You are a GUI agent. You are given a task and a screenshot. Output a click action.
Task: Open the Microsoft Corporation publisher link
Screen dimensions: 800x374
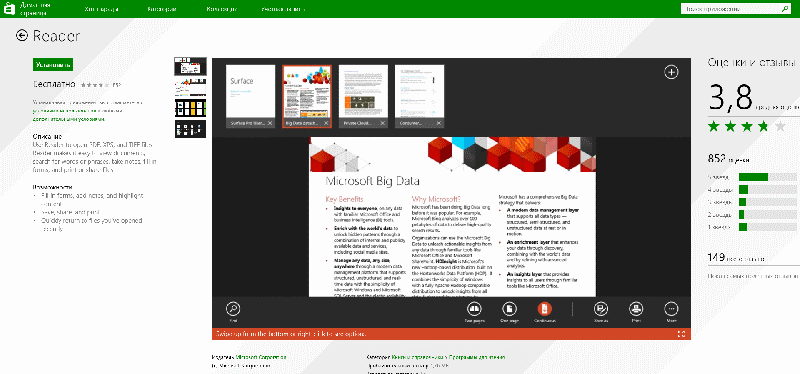pyautogui.click(x=261, y=358)
